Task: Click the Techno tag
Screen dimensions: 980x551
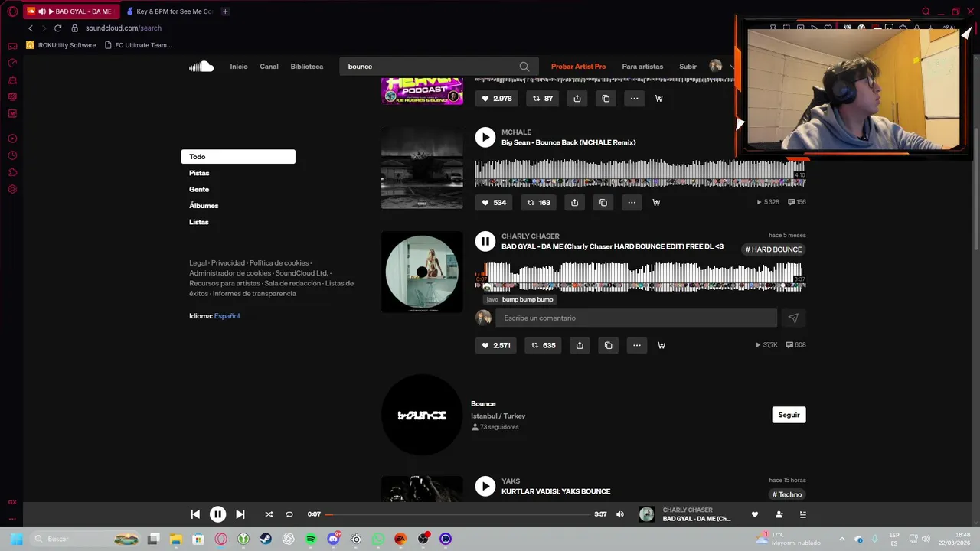Action: (787, 494)
